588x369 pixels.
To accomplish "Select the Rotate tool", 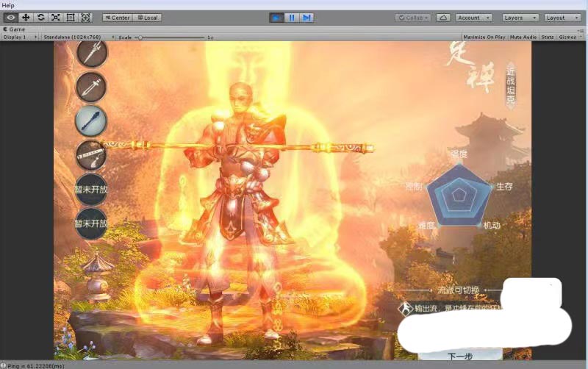I will [40, 18].
